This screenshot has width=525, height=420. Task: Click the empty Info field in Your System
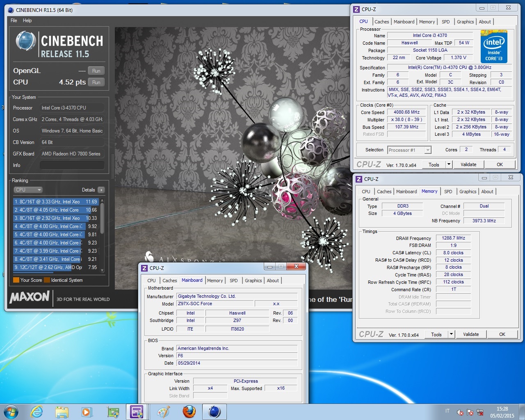(x=72, y=165)
